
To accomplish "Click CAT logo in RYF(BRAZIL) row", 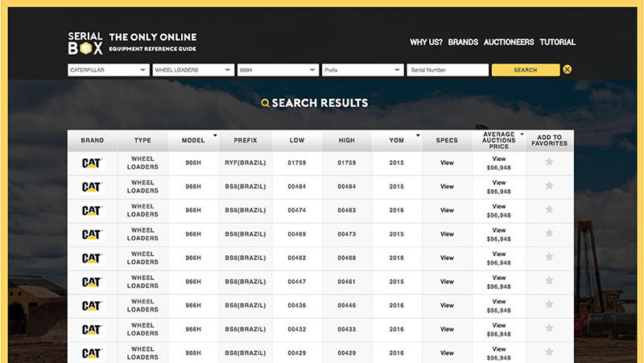I will [x=92, y=163].
